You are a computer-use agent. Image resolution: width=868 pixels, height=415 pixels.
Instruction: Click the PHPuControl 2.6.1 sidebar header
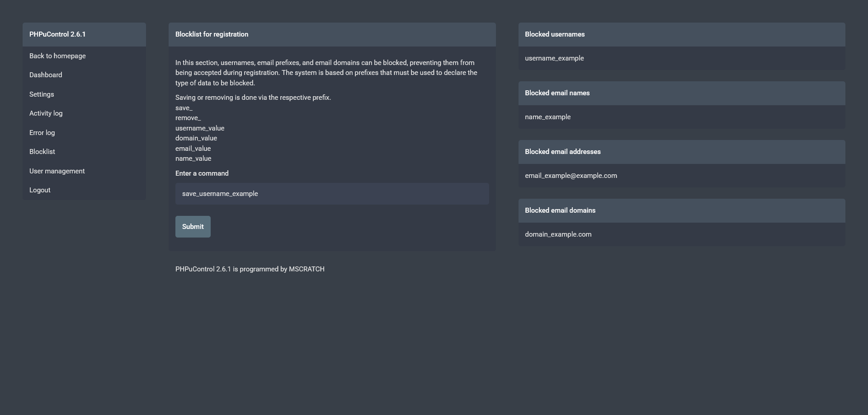pos(57,34)
